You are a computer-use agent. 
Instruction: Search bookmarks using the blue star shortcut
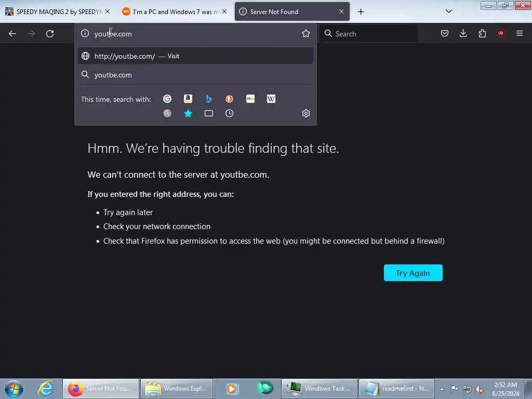(188, 113)
